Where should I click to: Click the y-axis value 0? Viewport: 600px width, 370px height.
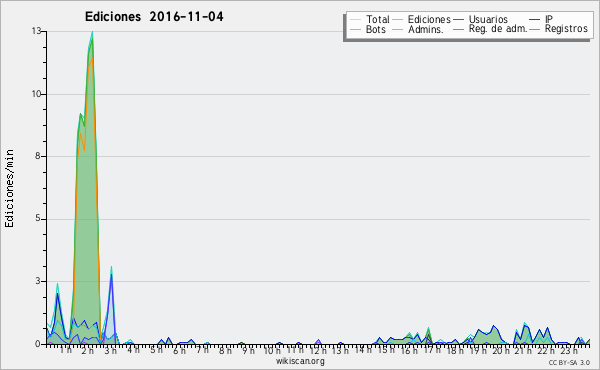[x=38, y=344]
